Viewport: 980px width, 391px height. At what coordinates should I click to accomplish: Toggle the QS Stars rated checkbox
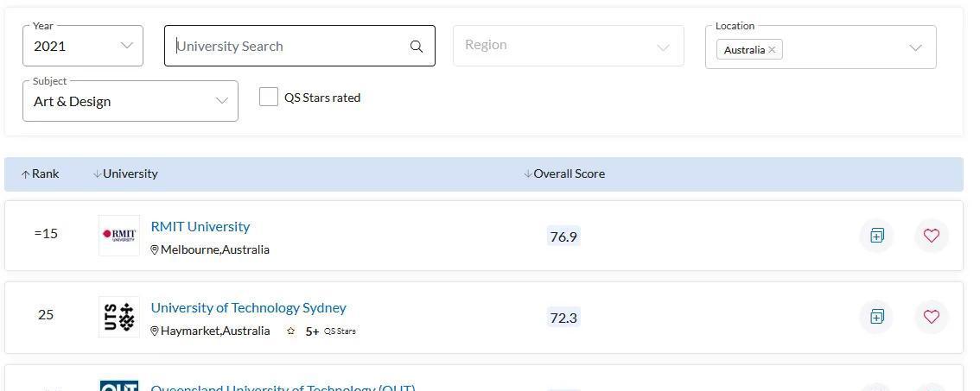[x=269, y=97]
